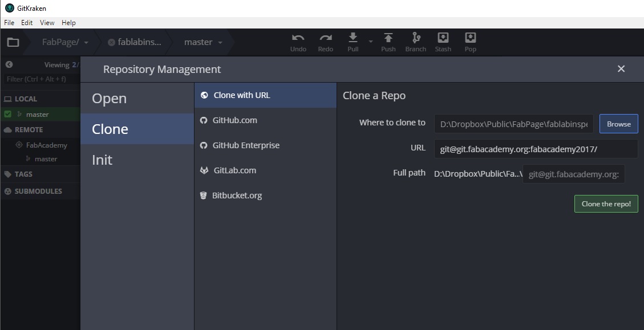Viewport: 644px width, 330px height.
Task: Focus the Full path repo name field
Action: coord(574,174)
